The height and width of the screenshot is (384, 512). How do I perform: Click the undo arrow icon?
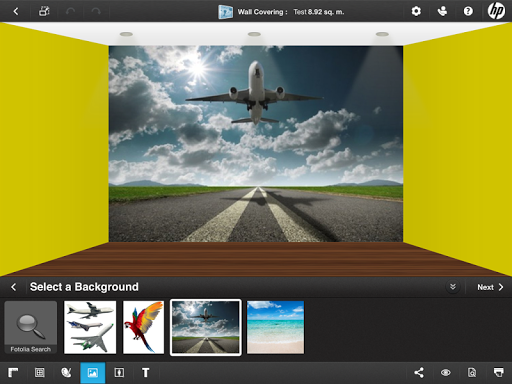(x=70, y=11)
